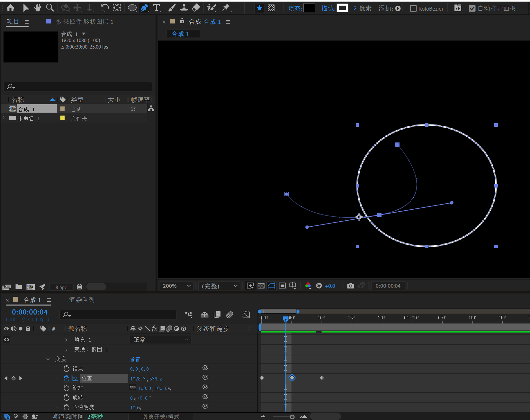Toggle 自动打开面板 checkbox
The image size is (530, 420).
click(472, 9)
